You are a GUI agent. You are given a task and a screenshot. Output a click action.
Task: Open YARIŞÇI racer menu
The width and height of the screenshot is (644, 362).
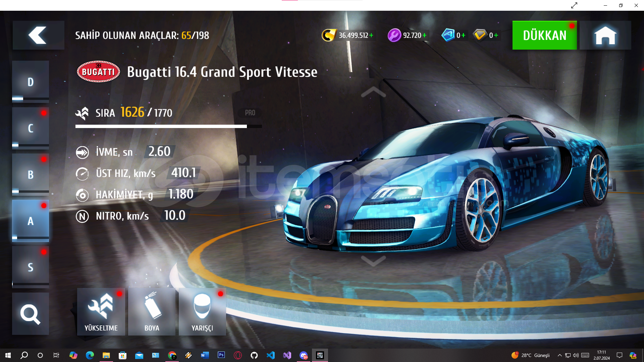click(x=202, y=312)
